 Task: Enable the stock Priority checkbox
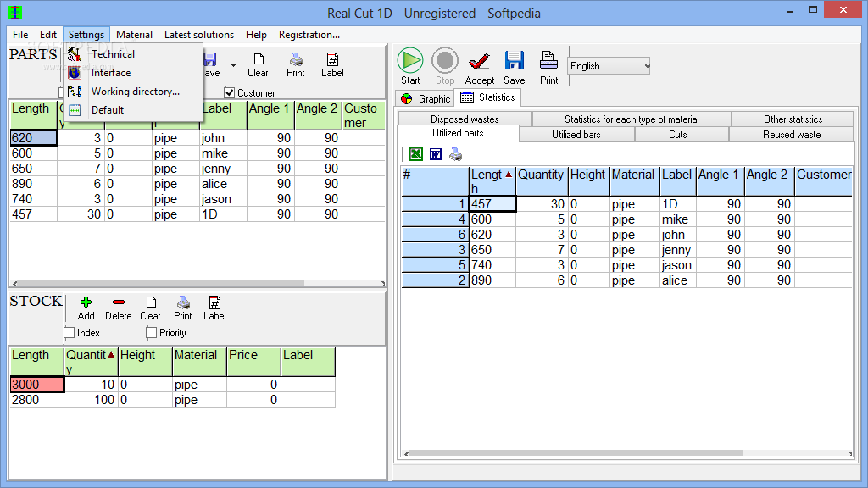pyautogui.click(x=151, y=332)
